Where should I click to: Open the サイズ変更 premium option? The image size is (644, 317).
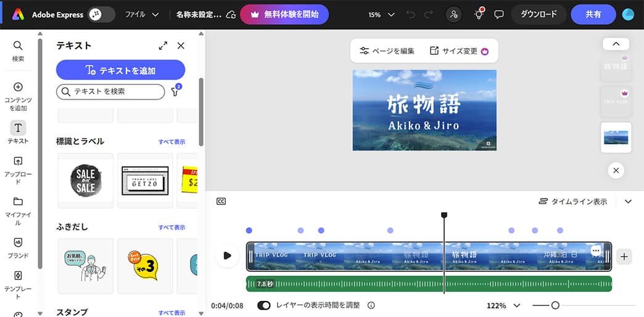click(459, 51)
